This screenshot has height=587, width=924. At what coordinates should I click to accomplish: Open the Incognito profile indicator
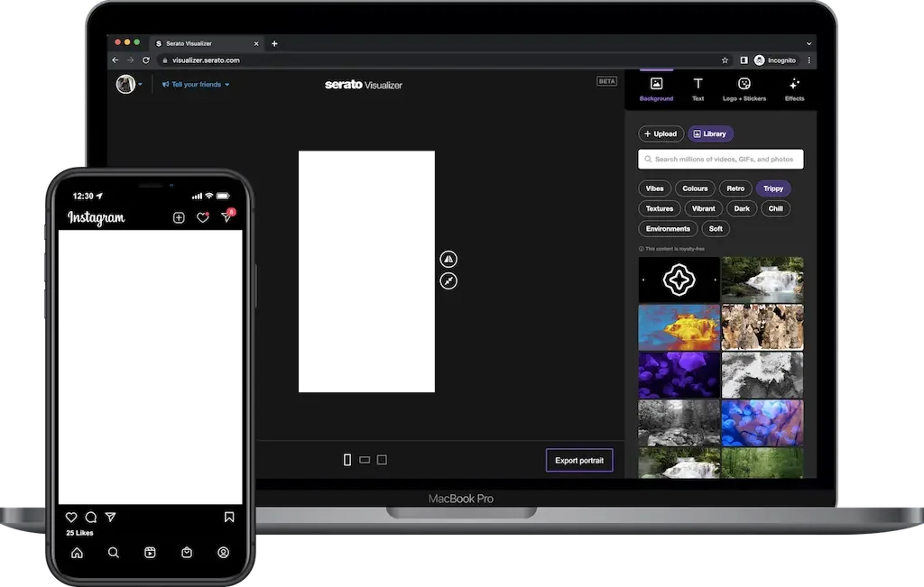(775, 60)
